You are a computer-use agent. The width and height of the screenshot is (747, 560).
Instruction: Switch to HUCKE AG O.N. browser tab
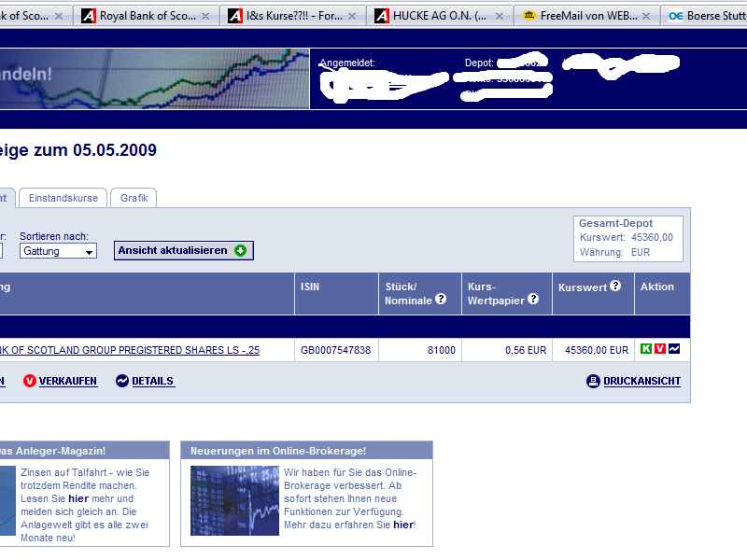[440, 16]
